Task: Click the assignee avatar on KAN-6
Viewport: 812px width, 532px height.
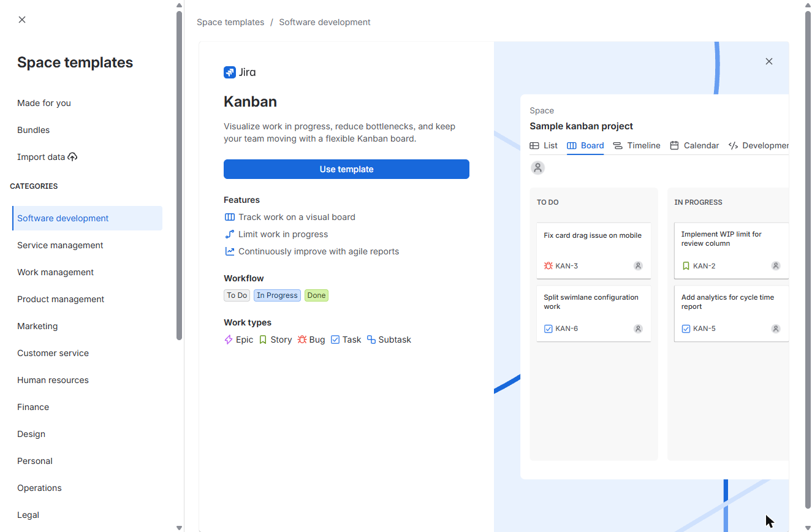Action: pos(638,329)
